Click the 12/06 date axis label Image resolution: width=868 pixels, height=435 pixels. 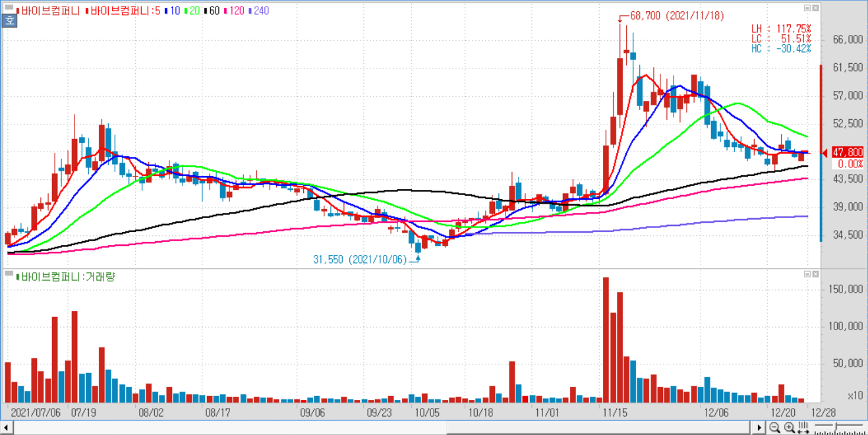[x=716, y=412]
